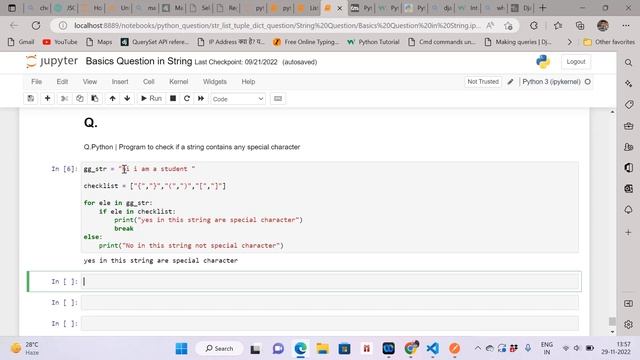Move selected cell up arrow
The height and width of the screenshot is (360, 640).
pyautogui.click(x=112, y=99)
